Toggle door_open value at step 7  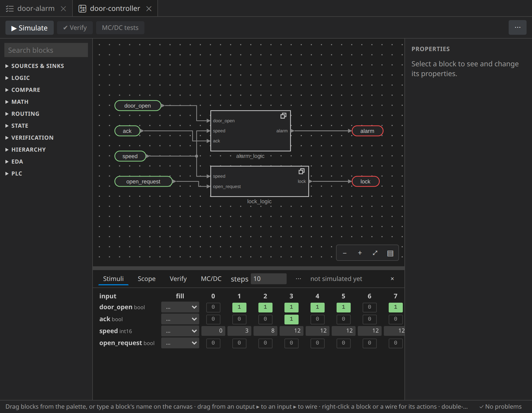click(x=395, y=307)
